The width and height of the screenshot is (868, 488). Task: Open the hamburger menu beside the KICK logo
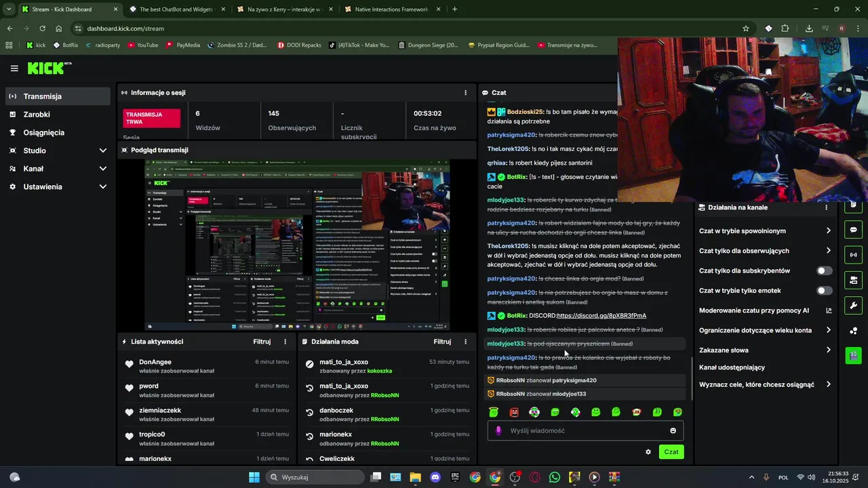pyautogui.click(x=14, y=68)
